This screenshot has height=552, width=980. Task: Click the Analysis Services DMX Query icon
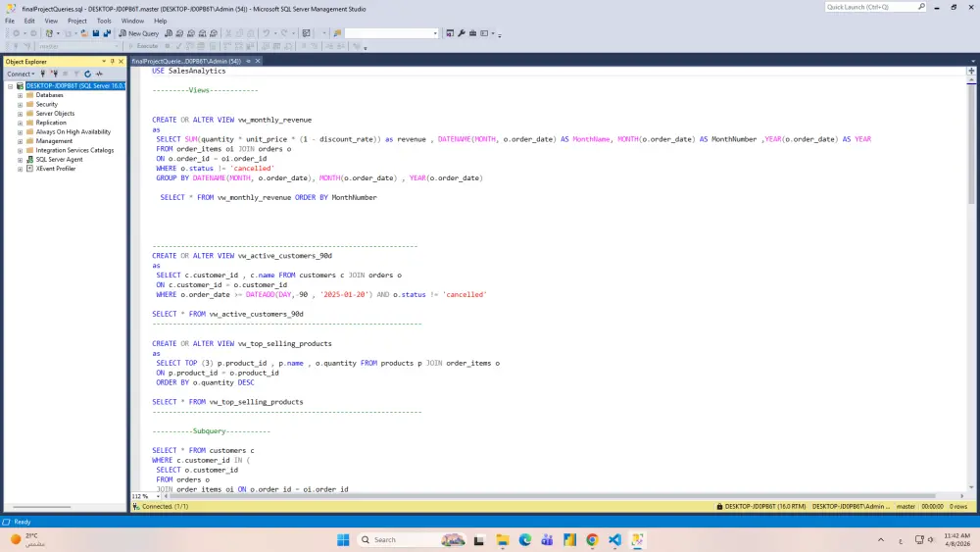(x=191, y=33)
